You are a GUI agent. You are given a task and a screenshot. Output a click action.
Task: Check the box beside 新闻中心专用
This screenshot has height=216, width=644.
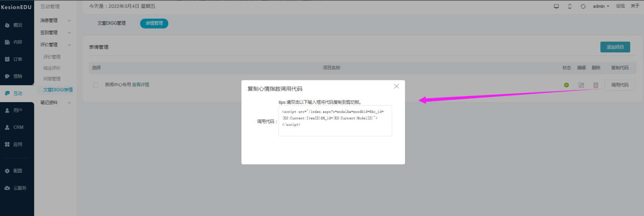pyautogui.click(x=96, y=85)
